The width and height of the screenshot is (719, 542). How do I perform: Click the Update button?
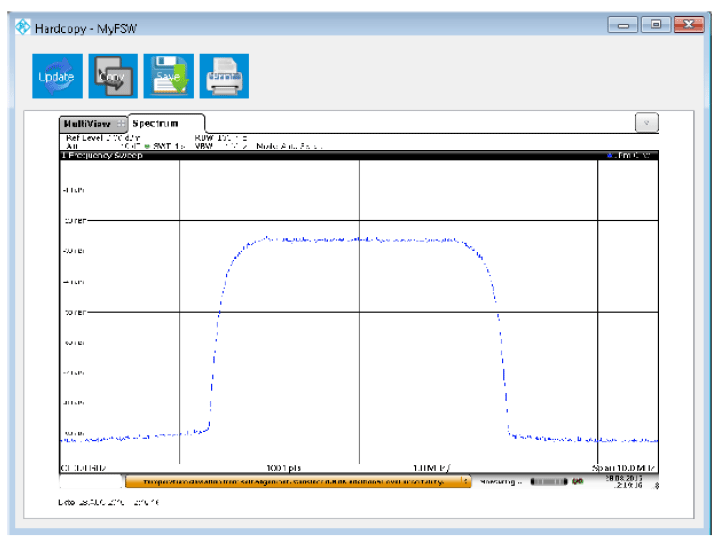pyautogui.click(x=56, y=76)
